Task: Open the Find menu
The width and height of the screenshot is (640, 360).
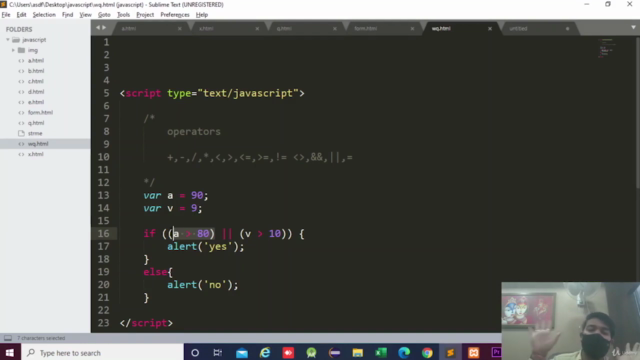Action: (x=67, y=15)
